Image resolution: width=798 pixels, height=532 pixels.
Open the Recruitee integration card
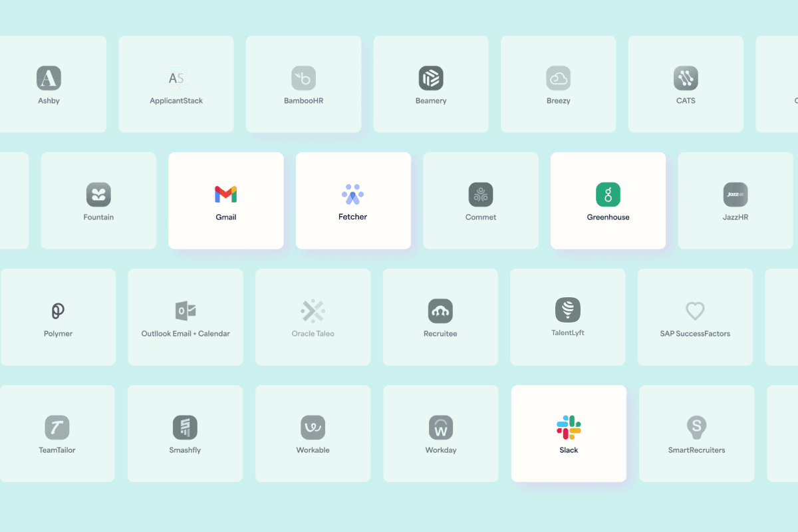[x=440, y=310]
